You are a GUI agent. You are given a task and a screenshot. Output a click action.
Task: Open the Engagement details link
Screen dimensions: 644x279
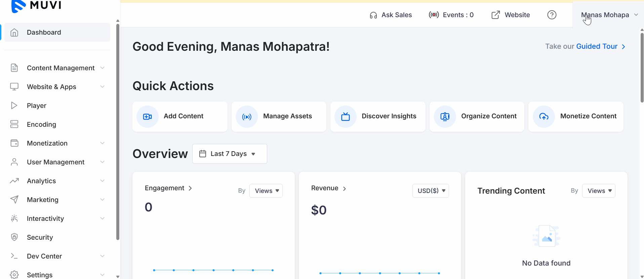(168, 188)
